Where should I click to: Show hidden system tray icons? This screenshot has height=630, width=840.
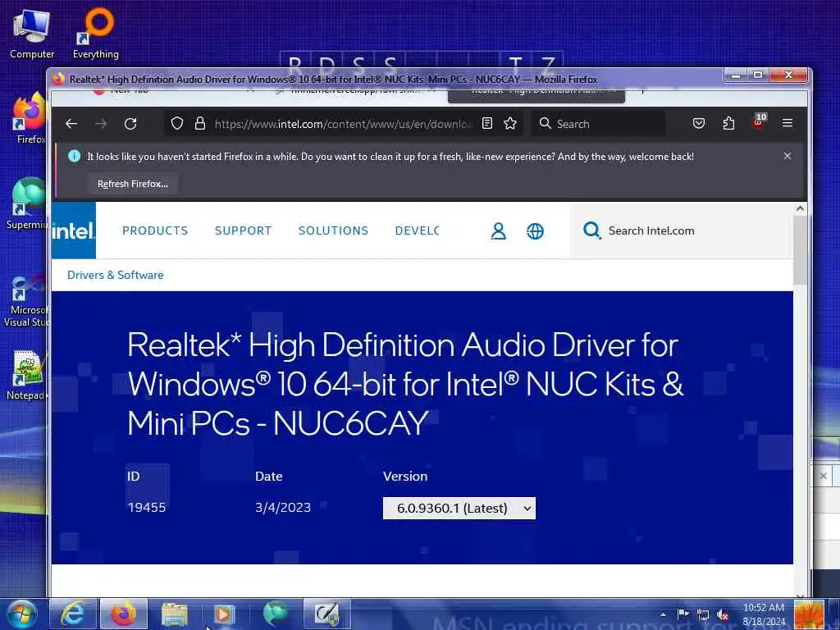pyautogui.click(x=663, y=614)
